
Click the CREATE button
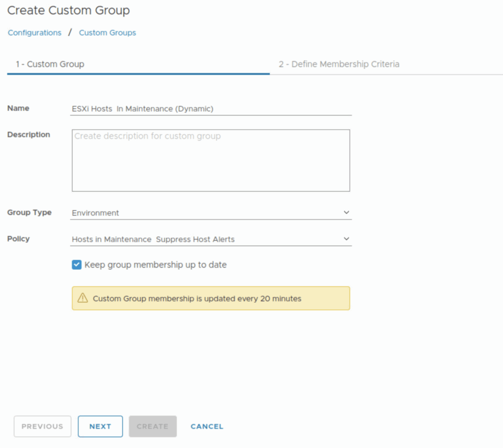point(152,426)
